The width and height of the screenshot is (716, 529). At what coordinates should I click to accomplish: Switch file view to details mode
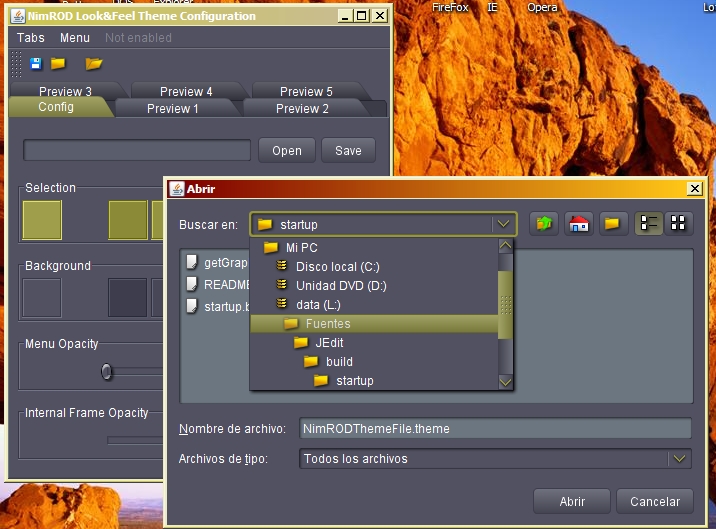(x=679, y=224)
